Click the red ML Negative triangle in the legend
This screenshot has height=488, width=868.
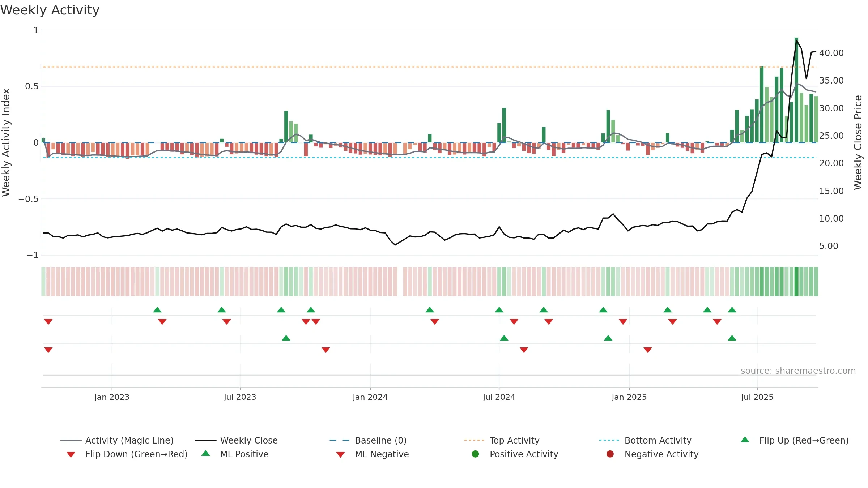pyautogui.click(x=340, y=455)
